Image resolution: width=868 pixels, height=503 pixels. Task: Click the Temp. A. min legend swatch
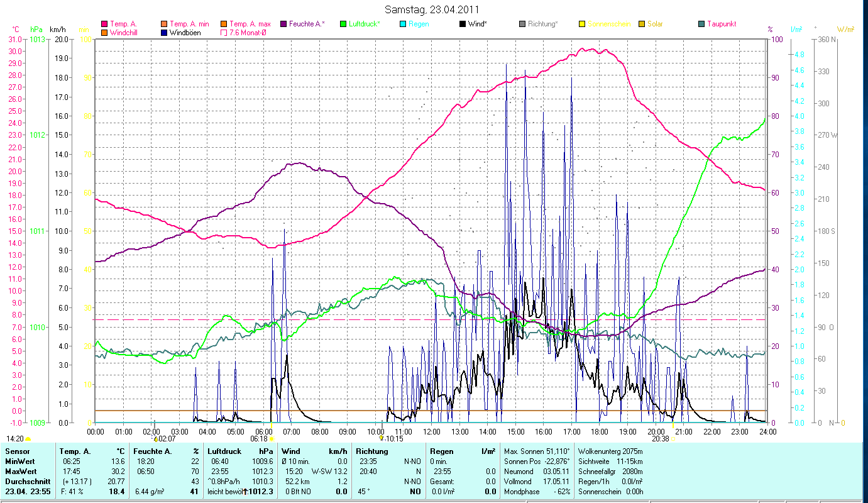(x=165, y=24)
